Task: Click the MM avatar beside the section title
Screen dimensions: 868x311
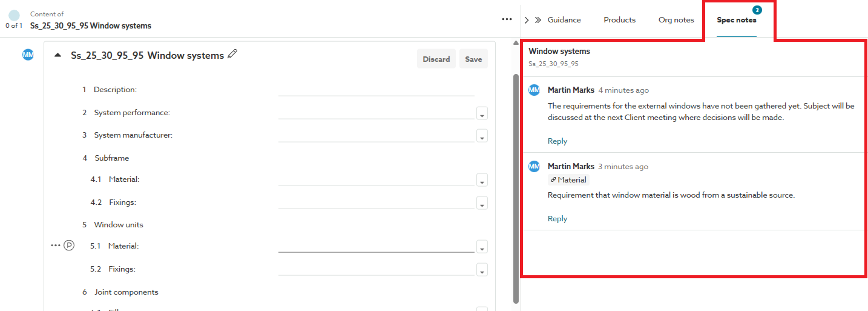Action: (x=28, y=55)
